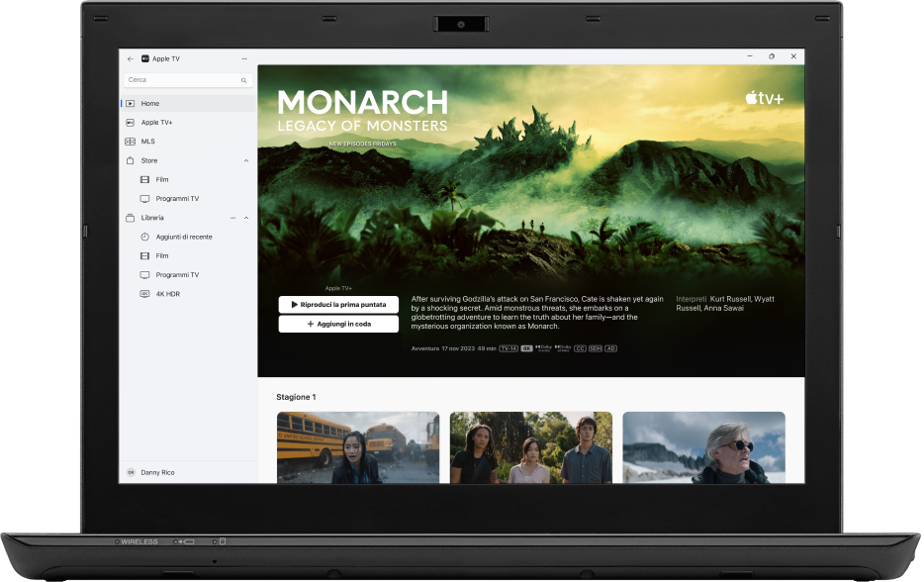
Task: Open the Libreria more options ellipsis
Action: pyautogui.click(x=232, y=218)
